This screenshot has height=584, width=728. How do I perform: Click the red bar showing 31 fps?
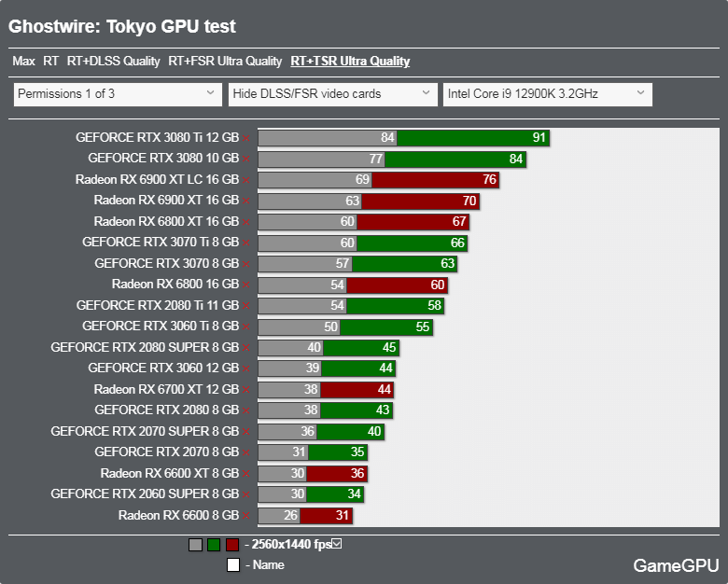pyautogui.click(x=326, y=515)
